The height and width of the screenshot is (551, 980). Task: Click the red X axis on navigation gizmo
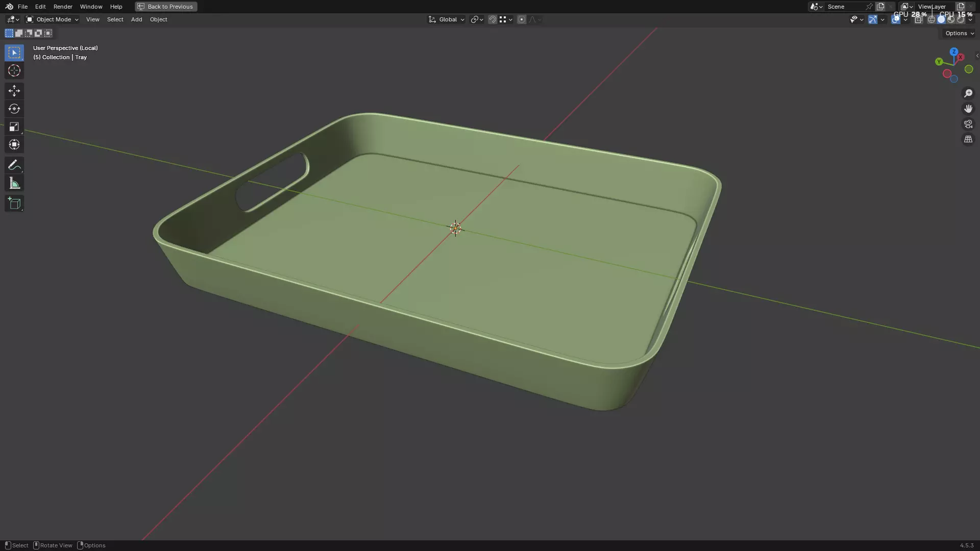pos(960,57)
